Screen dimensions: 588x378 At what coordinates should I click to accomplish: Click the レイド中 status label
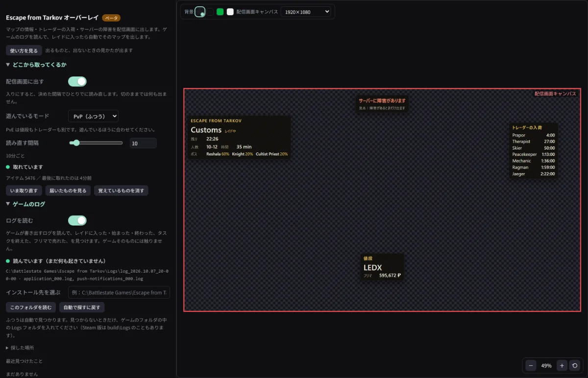point(230,131)
